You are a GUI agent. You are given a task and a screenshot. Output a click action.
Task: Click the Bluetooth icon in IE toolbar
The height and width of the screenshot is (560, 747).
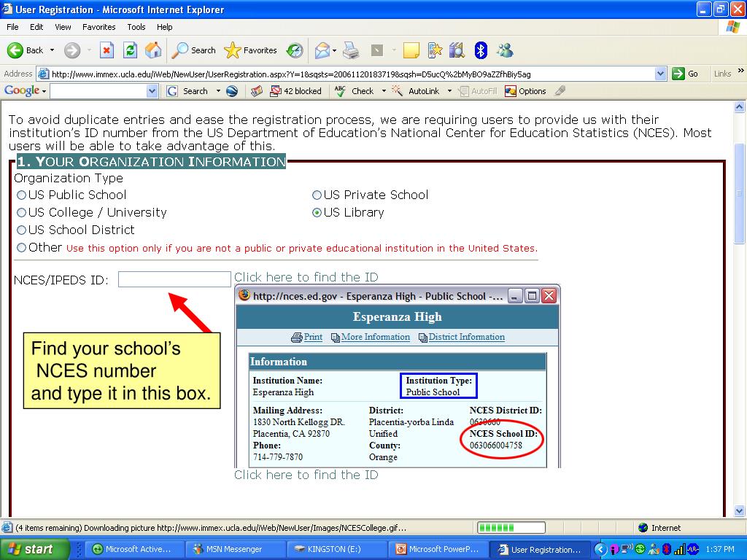[x=481, y=50]
